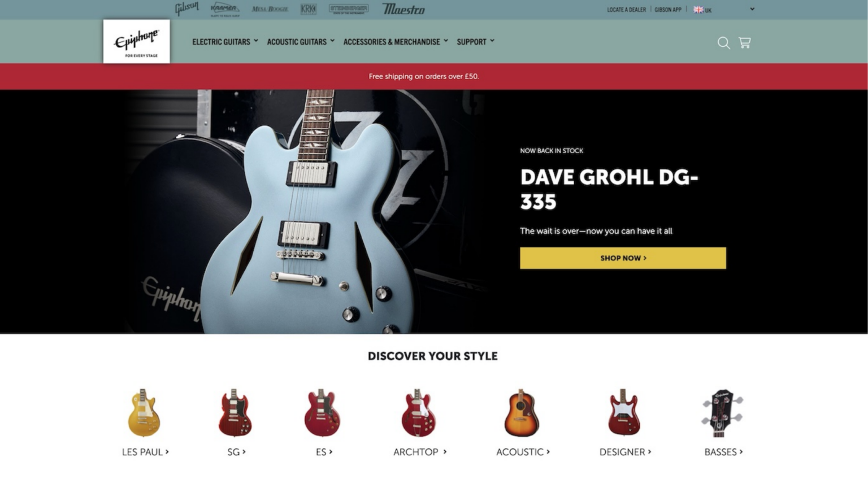Open the Gibson brand logo
The width and height of the screenshot is (868, 488).
(x=186, y=8)
